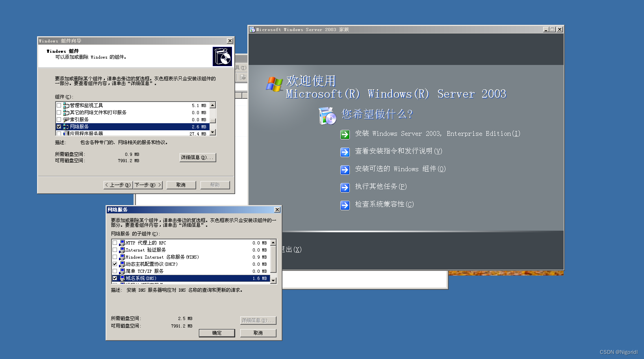The image size is (644, 359).
Task: Open 执行其他任务 link
Action: 381,187
